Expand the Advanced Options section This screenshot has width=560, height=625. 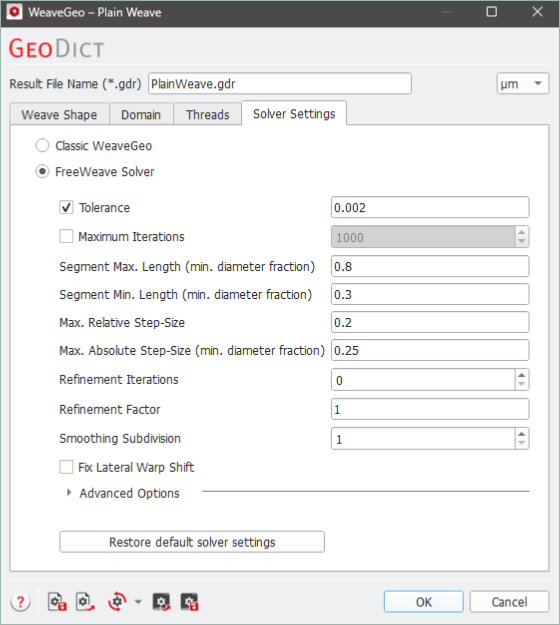coord(69,493)
